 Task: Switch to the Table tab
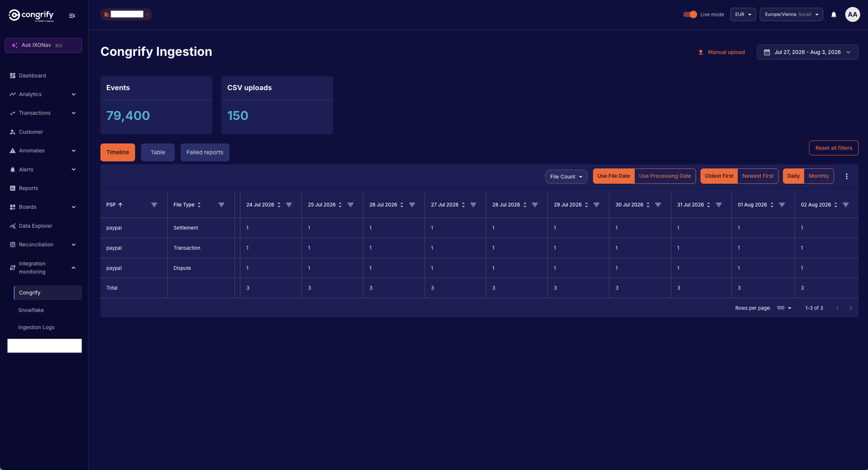pos(158,152)
